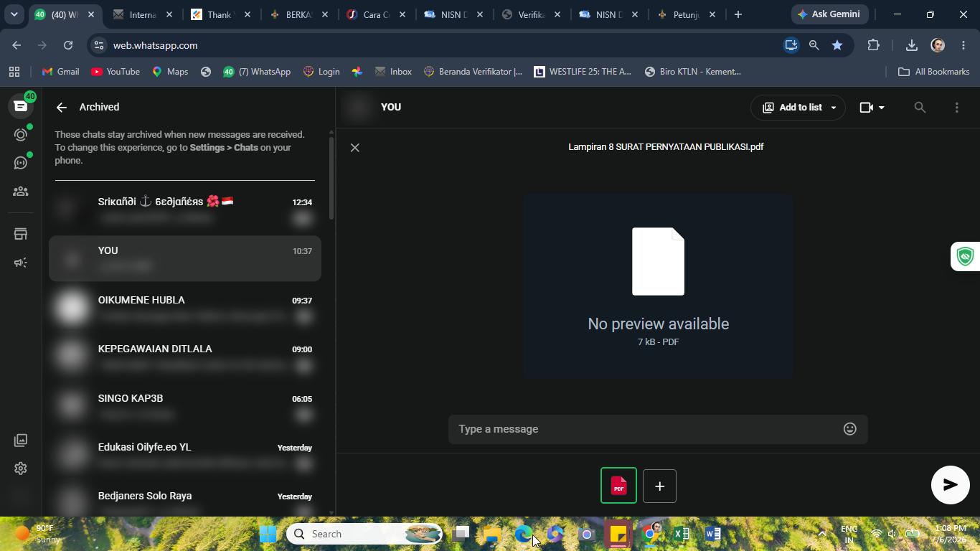
Task: Open WhatsApp Status icon in sidebar
Action: 21,134
